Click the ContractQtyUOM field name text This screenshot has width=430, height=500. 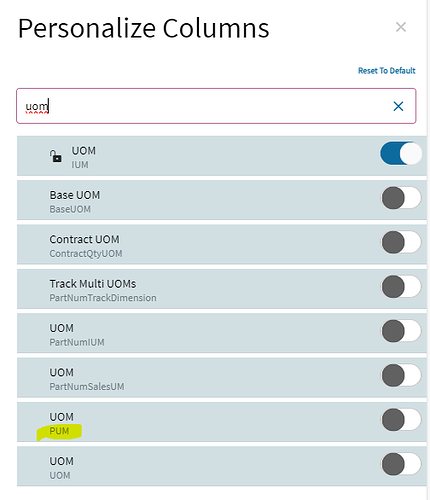point(86,254)
